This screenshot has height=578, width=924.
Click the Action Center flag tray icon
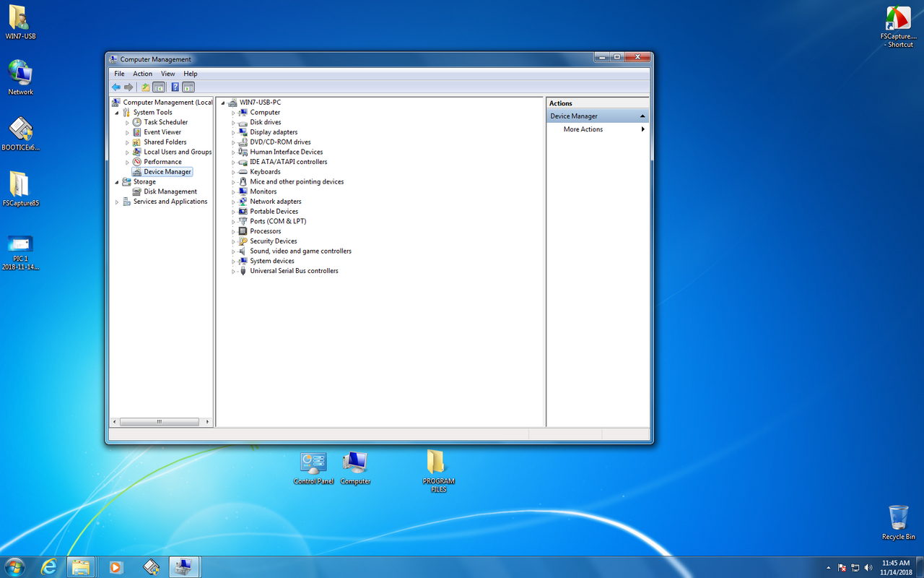(x=842, y=567)
